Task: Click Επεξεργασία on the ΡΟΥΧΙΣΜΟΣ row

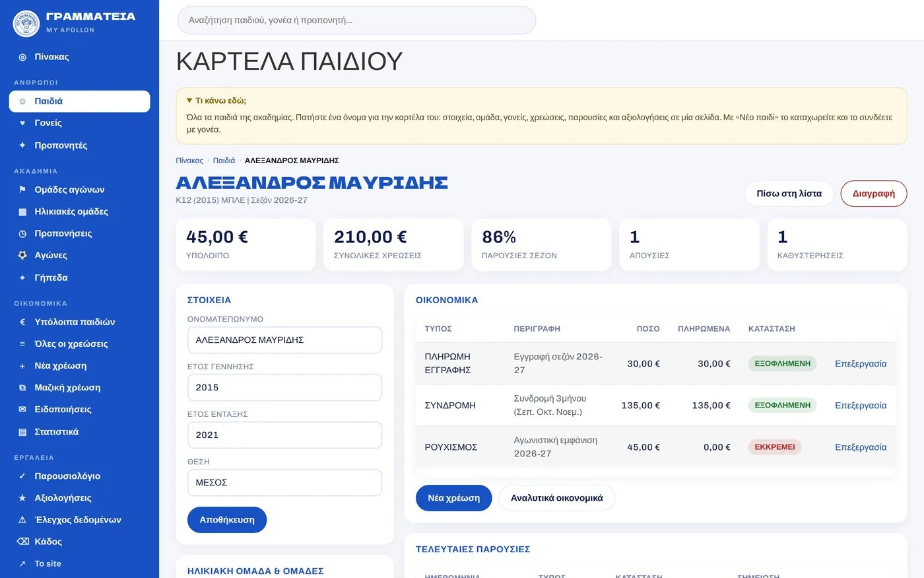Action: [861, 447]
